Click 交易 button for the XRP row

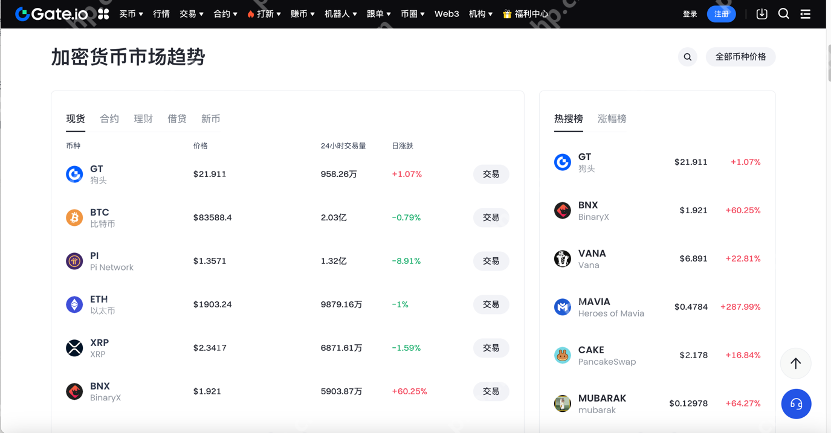point(491,348)
